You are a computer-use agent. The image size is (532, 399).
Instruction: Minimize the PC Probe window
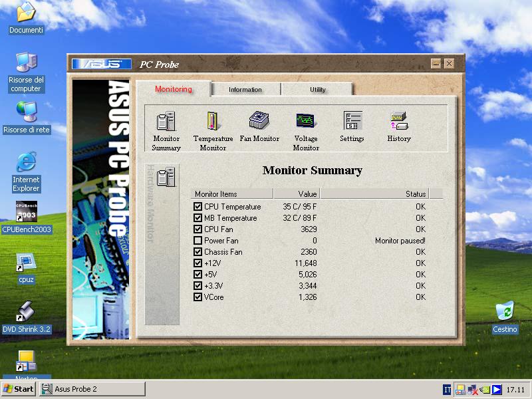(x=436, y=63)
